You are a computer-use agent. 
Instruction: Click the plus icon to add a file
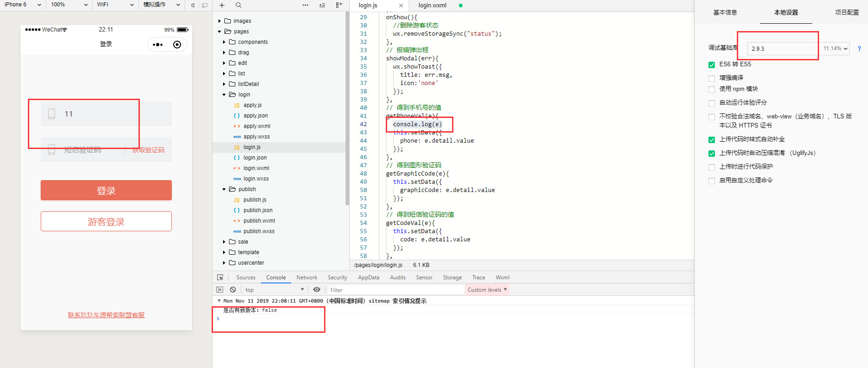pyautogui.click(x=222, y=5)
